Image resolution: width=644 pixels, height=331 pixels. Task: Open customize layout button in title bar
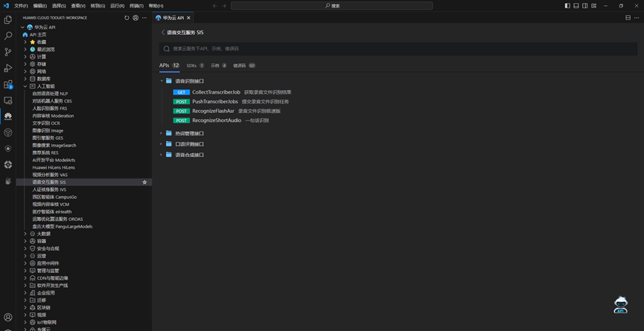(594, 6)
